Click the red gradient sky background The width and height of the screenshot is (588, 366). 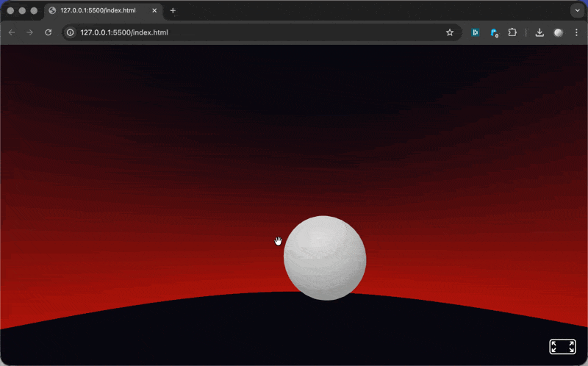(x=147, y=220)
